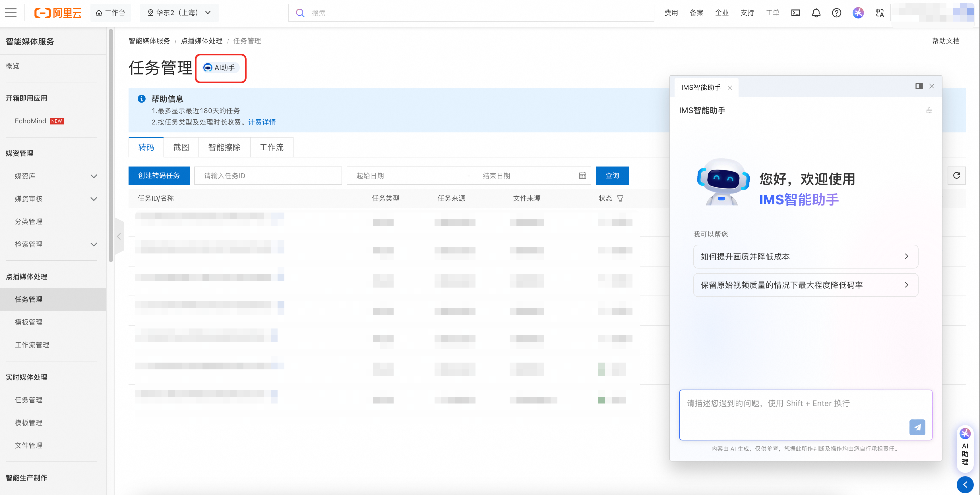Collapse the left sidebar handle
This screenshot has height=495, width=980.
pyautogui.click(x=119, y=236)
